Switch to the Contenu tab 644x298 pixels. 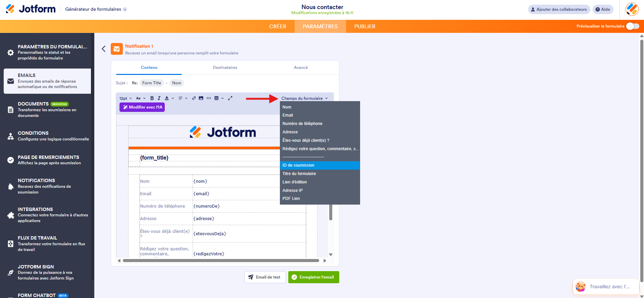click(x=149, y=68)
